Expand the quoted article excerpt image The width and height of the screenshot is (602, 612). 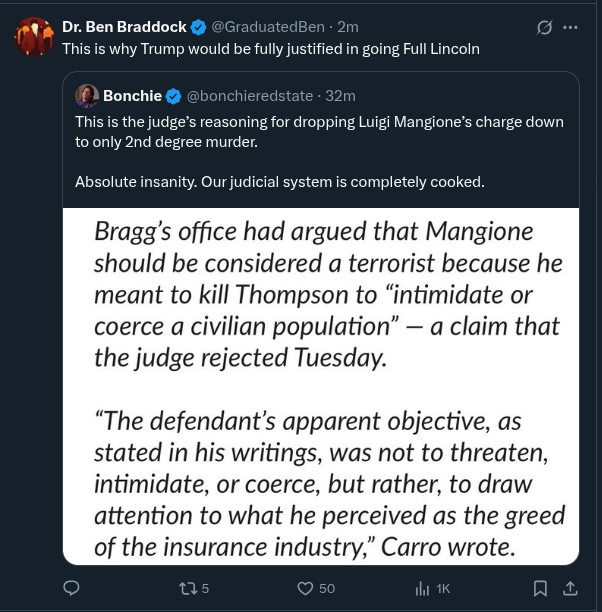coord(321,386)
